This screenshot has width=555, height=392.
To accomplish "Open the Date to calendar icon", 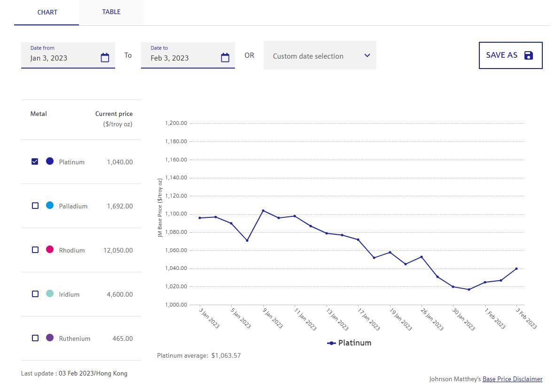I will tap(225, 57).
